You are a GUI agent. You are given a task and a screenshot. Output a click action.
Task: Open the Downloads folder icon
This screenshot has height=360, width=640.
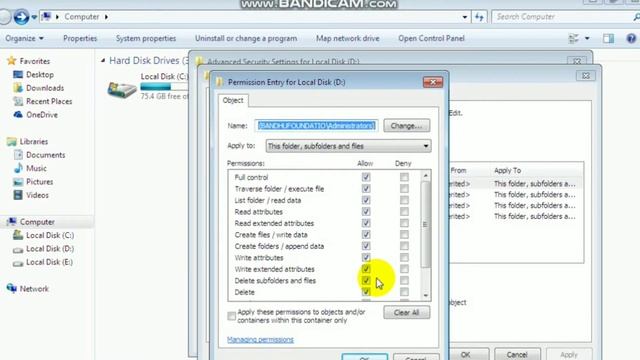[18, 88]
